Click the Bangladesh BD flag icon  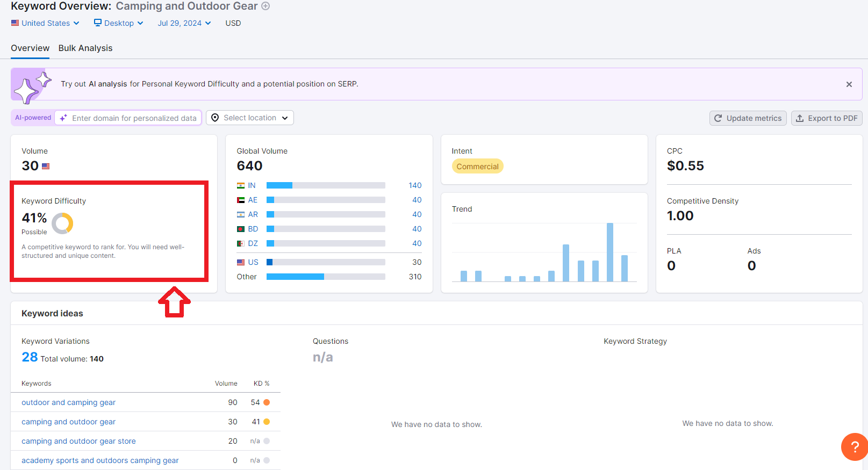(241, 229)
